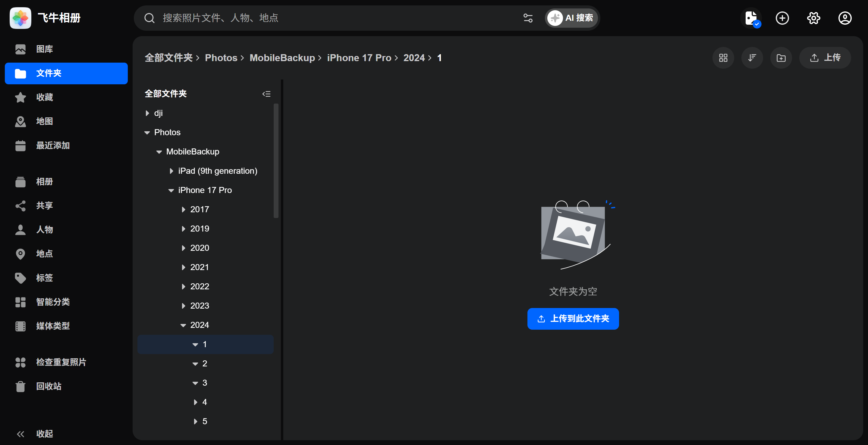Select folder 2023 in tree

pyautogui.click(x=200, y=306)
